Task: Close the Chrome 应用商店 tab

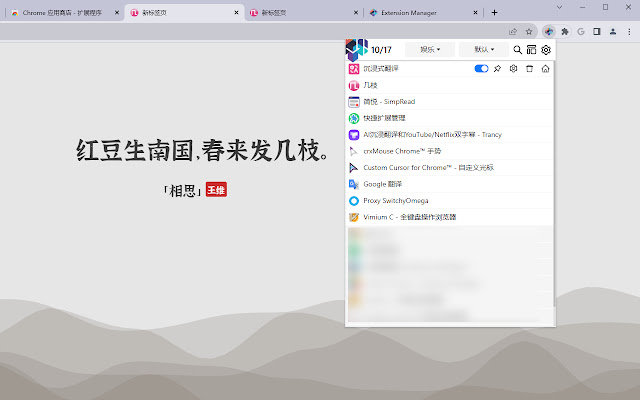Action: click(x=117, y=13)
